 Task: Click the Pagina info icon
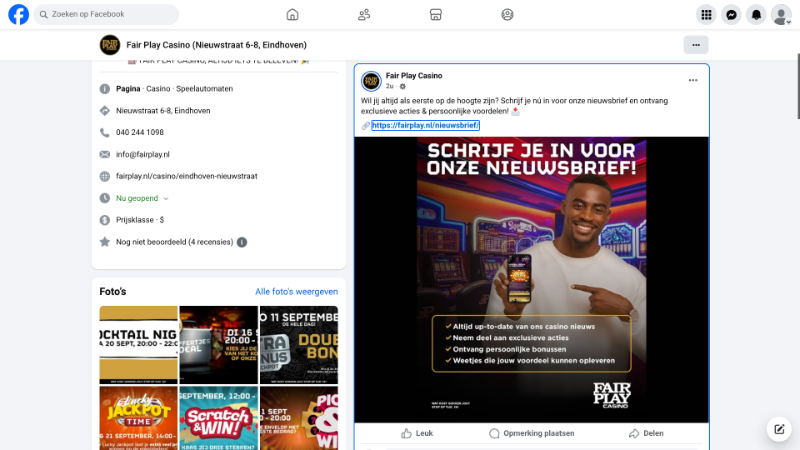pyautogui.click(x=105, y=89)
